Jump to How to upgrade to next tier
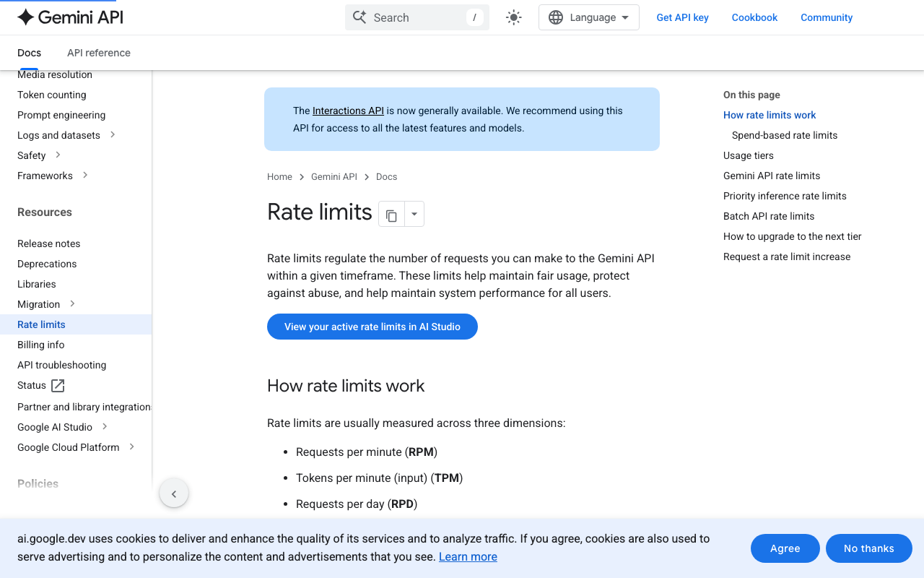The image size is (924, 578). (793, 236)
